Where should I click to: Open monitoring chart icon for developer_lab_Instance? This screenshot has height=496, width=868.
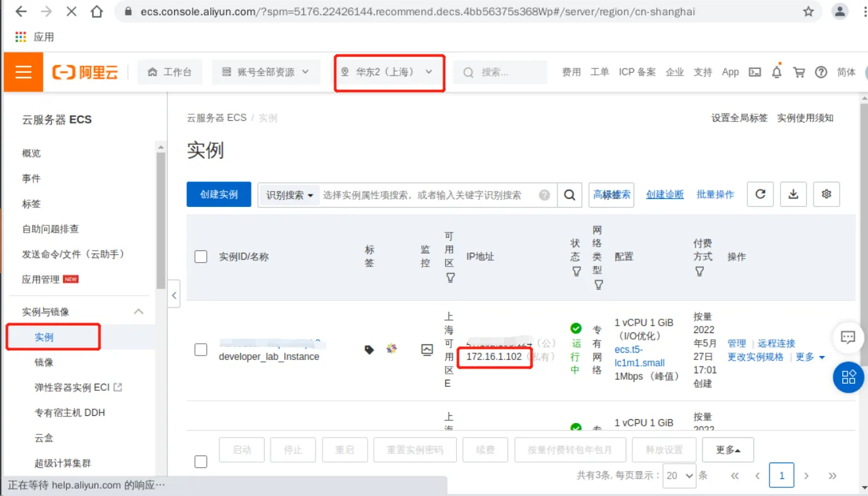coord(427,349)
